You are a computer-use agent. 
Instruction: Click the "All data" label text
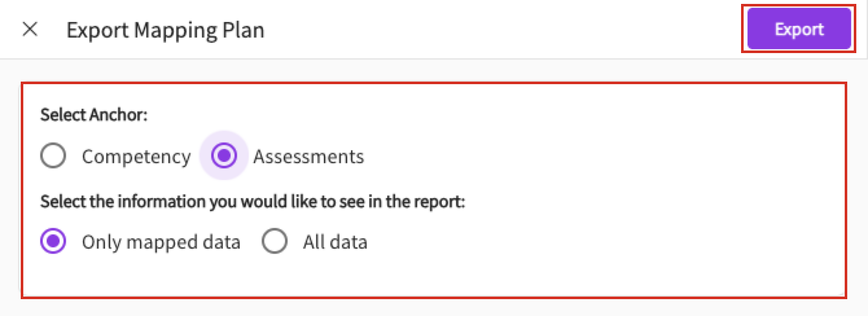click(x=335, y=242)
